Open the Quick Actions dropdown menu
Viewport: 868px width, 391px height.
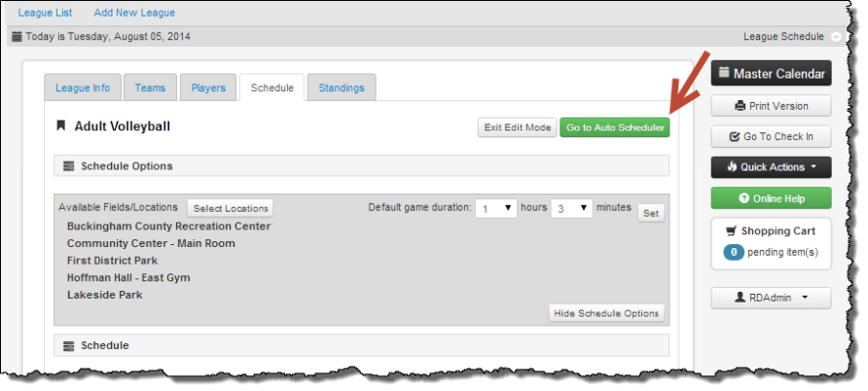click(x=771, y=167)
